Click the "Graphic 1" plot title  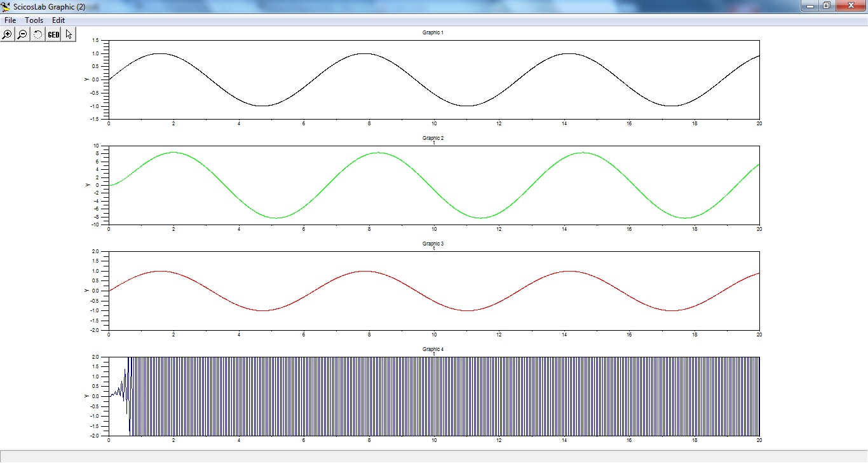433,32
